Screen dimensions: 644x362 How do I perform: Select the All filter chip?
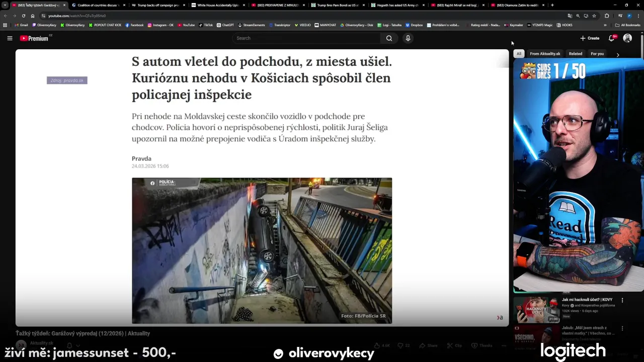[x=519, y=54]
